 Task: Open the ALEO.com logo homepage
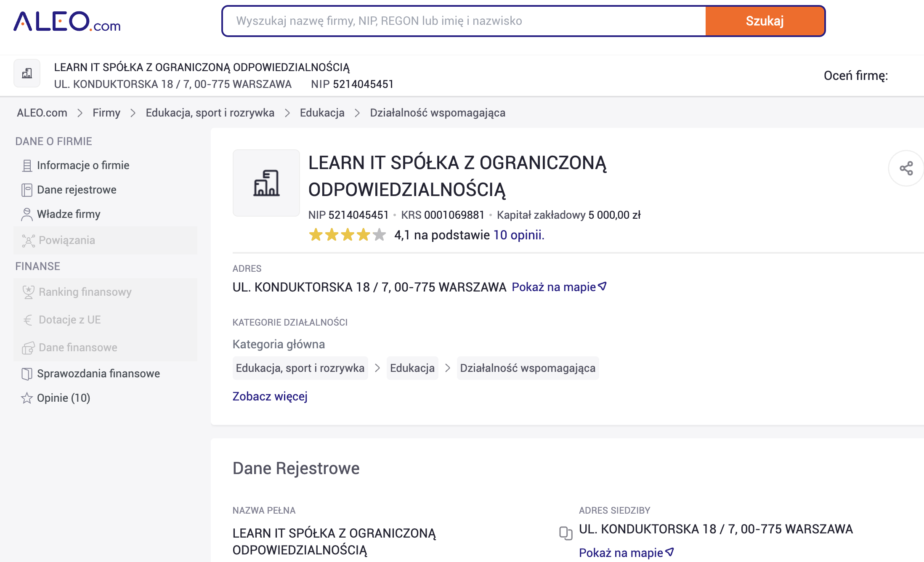[x=67, y=21]
